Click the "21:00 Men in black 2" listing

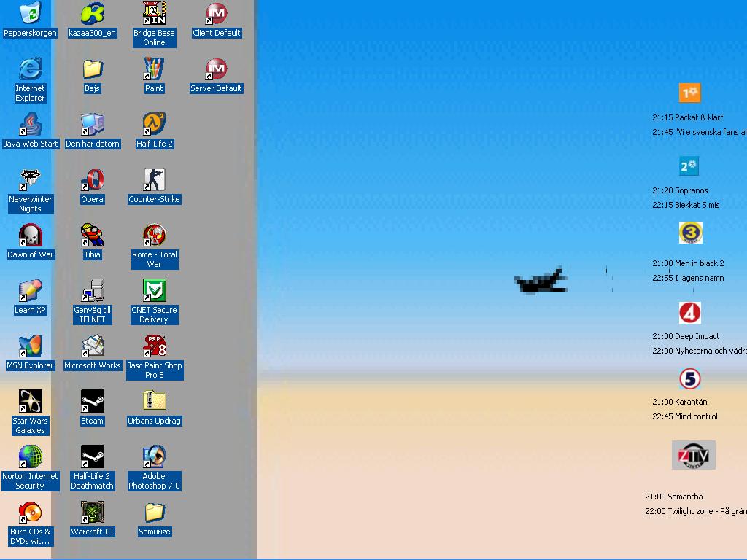coord(688,262)
